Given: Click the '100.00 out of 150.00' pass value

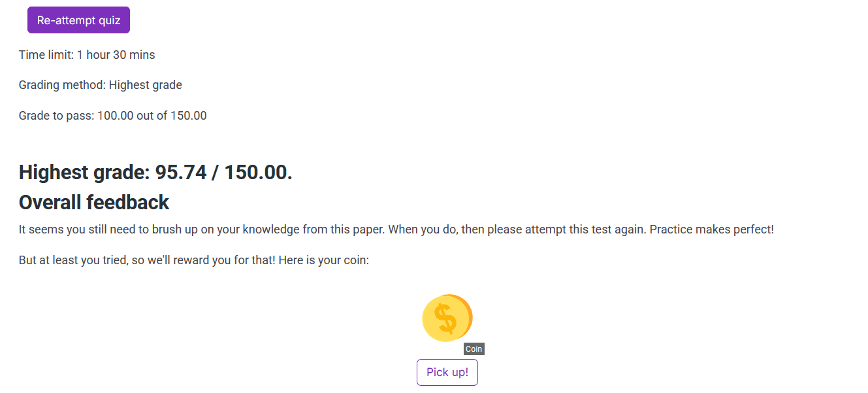Looking at the screenshot, I should click(x=152, y=116).
